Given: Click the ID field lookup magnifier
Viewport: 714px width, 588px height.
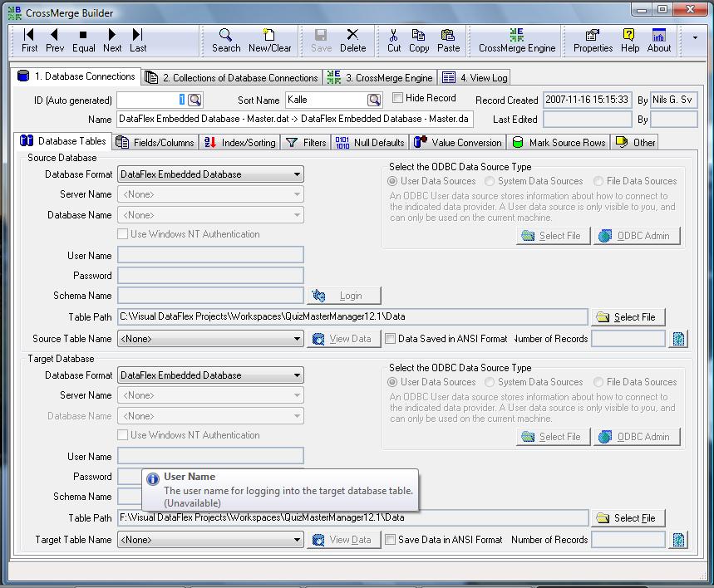Looking at the screenshot, I should [x=195, y=100].
